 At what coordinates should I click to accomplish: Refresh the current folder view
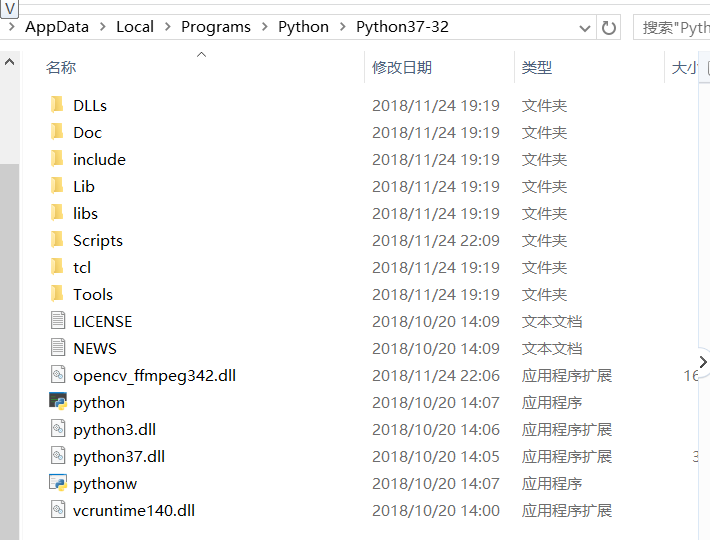point(609,28)
